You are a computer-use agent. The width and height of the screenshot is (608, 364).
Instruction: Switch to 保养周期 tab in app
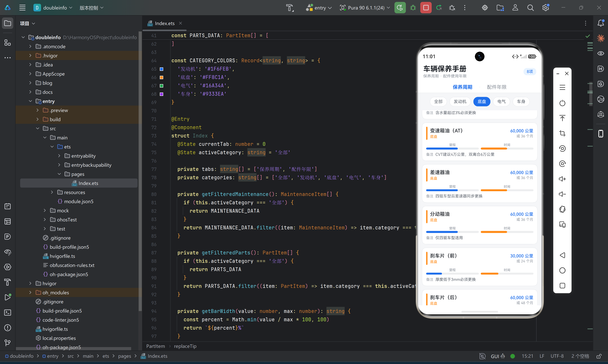(462, 87)
